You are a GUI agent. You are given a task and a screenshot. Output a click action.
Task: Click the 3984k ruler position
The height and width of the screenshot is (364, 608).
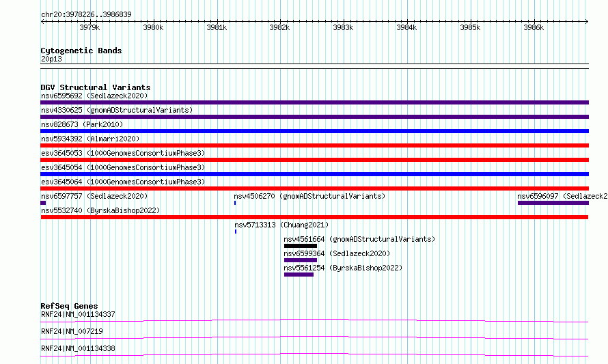pos(406,27)
